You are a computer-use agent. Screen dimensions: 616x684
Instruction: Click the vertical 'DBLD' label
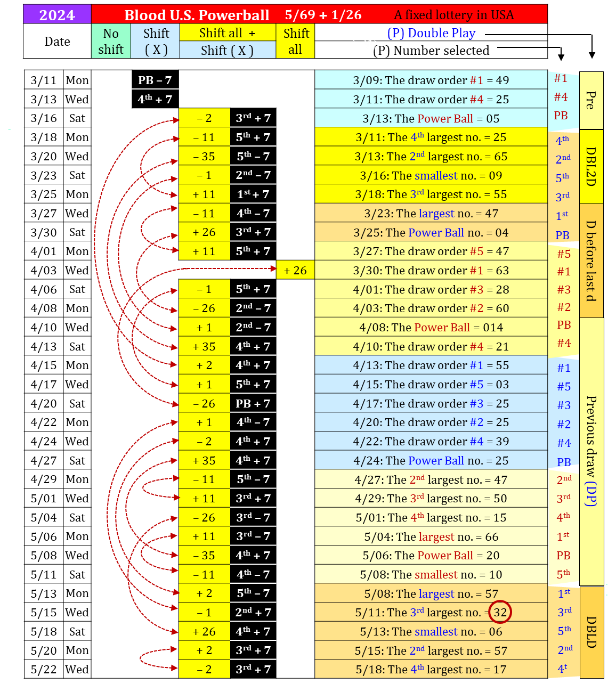591,632
